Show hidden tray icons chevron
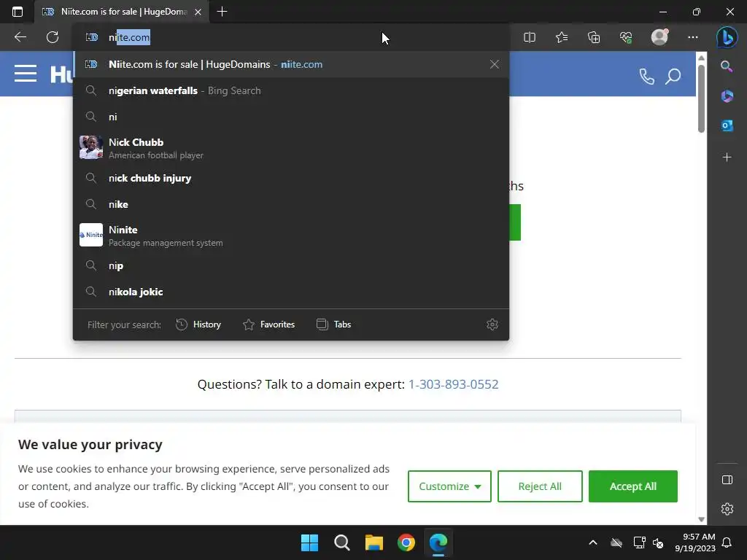The width and height of the screenshot is (747, 560). tap(592, 542)
